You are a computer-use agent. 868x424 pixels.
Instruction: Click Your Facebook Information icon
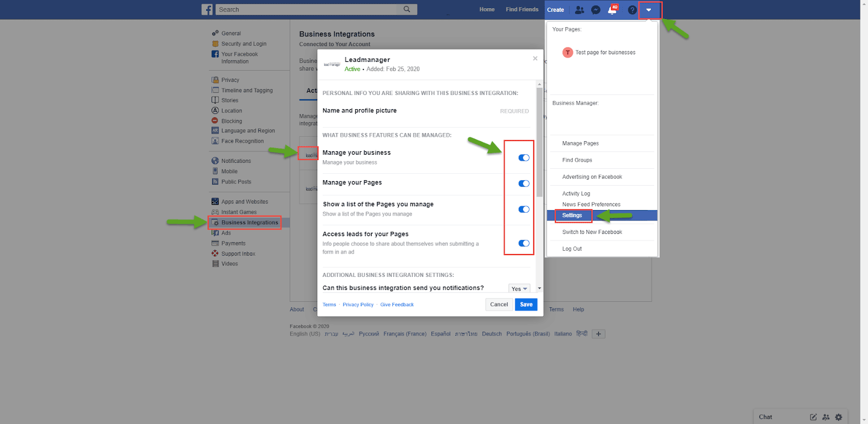pyautogui.click(x=215, y=54)
